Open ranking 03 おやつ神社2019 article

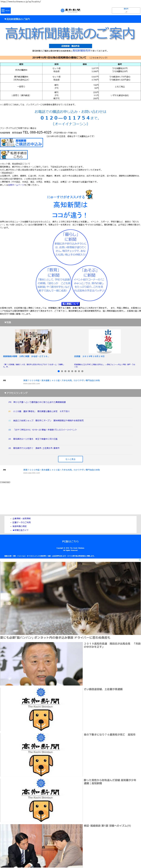[x=45, y=430]
